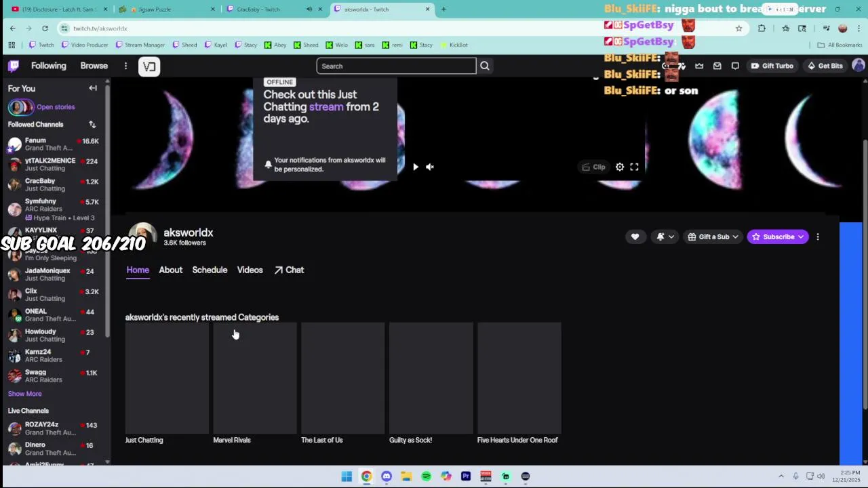
Task: Unfollow aksworldx using the heart button
Action: click(x=635, y=237)
